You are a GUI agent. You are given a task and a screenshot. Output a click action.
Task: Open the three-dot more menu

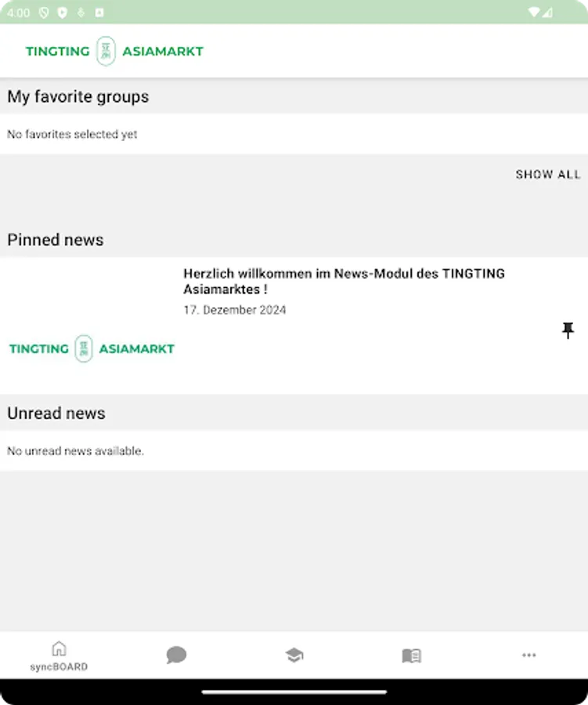click(x=529, y=655)
